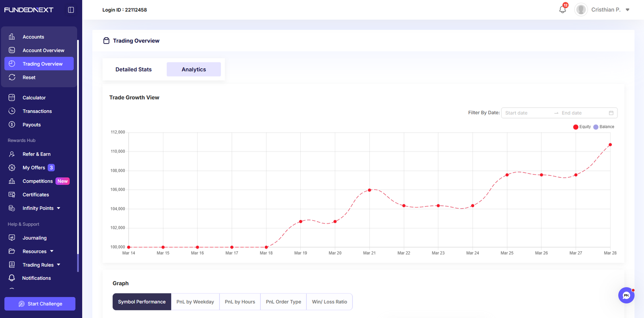Click the Mar 21 equity peak point
Screen dimensions: 644x318
coord(369,190)
